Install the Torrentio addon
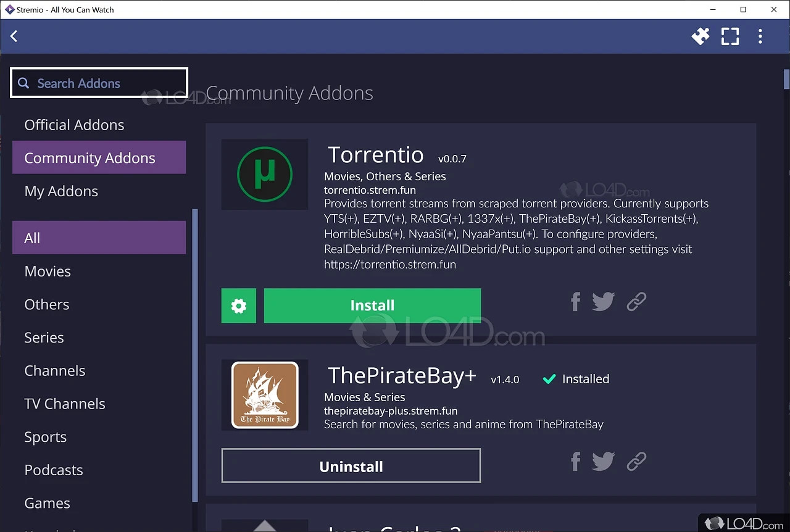 (x=372, y=305)
